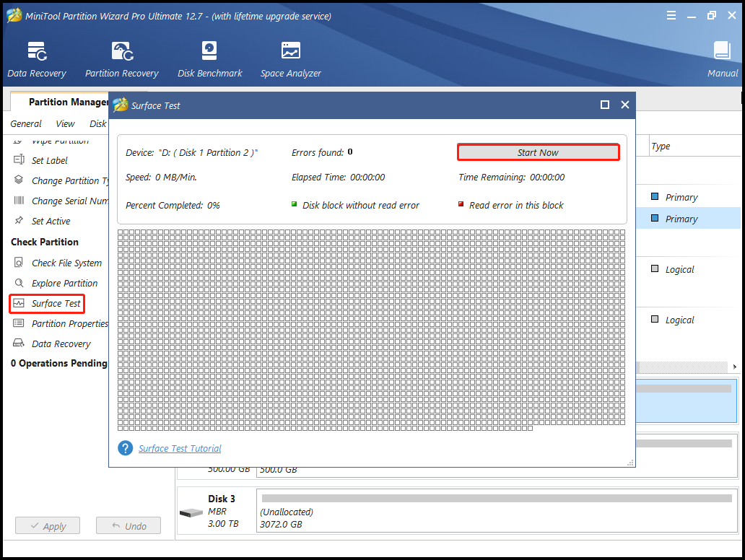Restore down the main application window

click(711, 16)
